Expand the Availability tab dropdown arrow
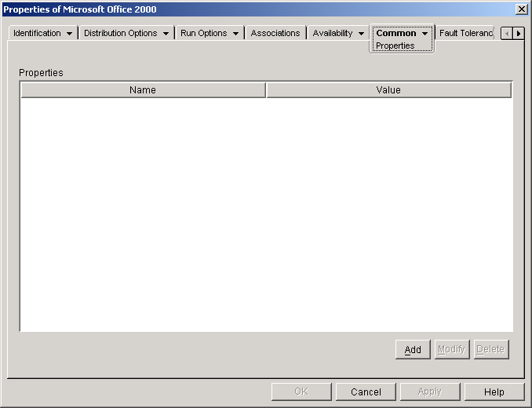532x408 pixels. (362, 34)
